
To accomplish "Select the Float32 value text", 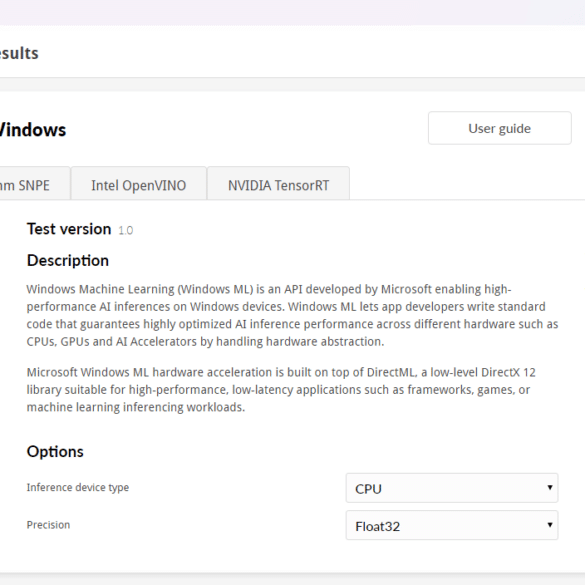I will pos(378,526).
